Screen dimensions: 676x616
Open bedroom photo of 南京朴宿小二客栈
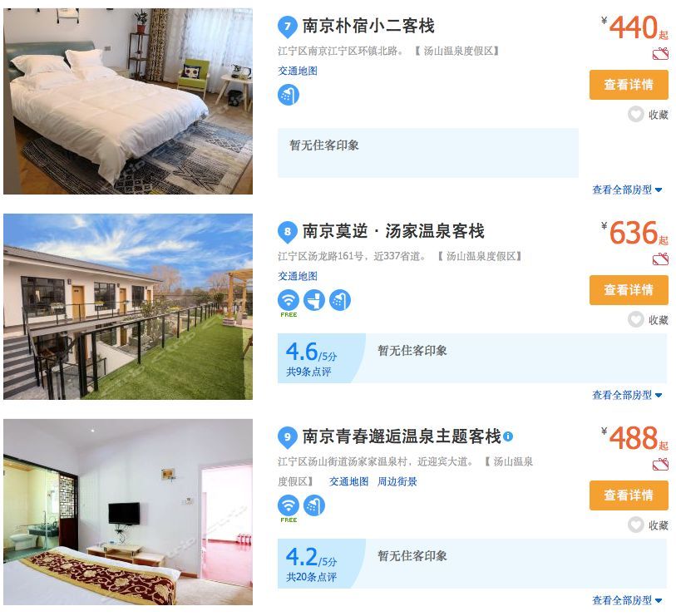point(128,101)
